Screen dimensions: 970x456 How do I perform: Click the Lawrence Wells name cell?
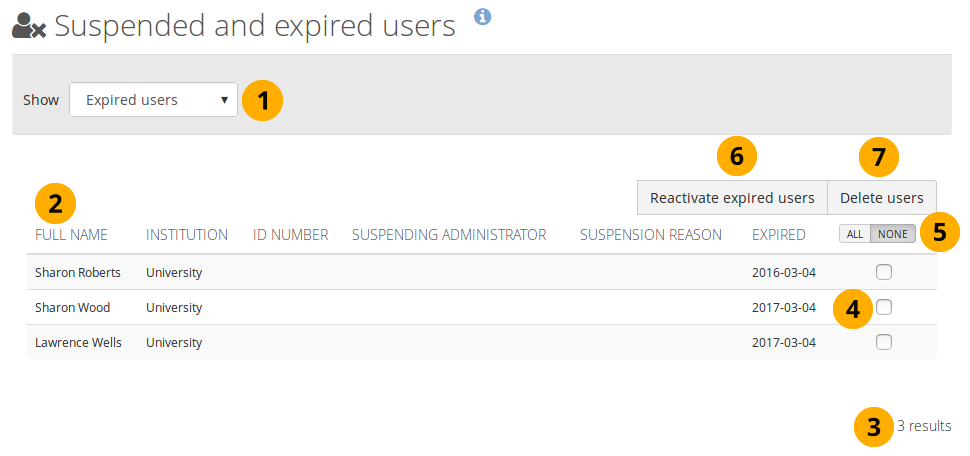(78, 342)
